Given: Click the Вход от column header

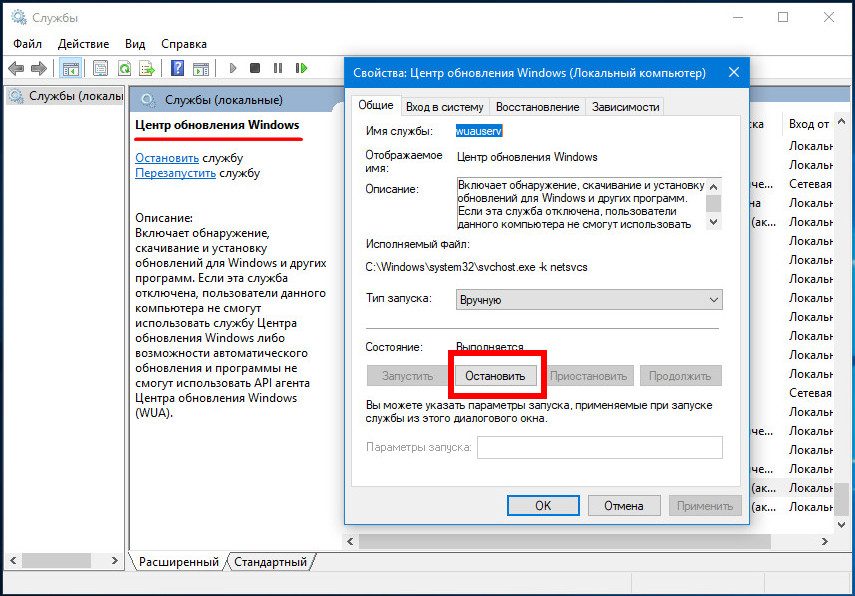Looking at the screenshot, I should (x=809, y=124).
